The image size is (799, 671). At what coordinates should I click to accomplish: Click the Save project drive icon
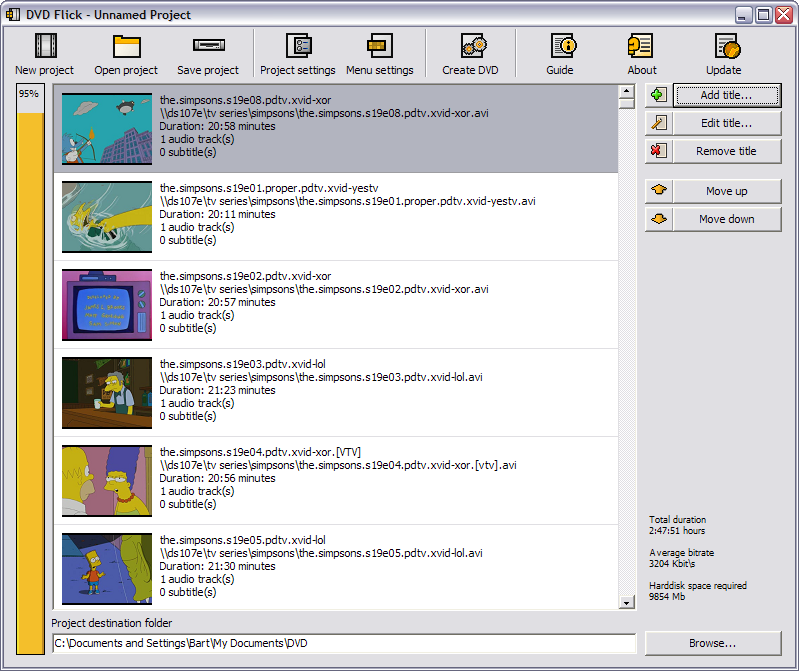(209, 45)
